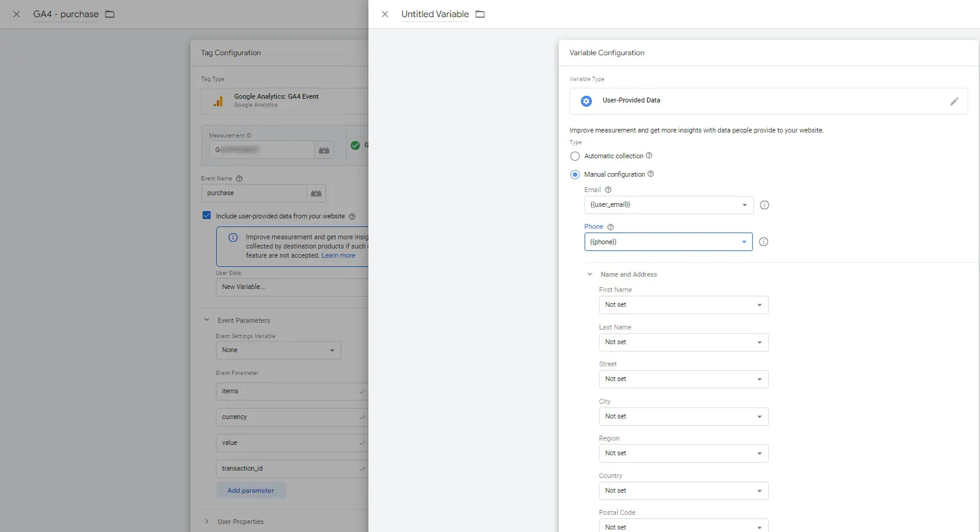
Task: Open the User Data New Variable dropdown
Action: 292,287
